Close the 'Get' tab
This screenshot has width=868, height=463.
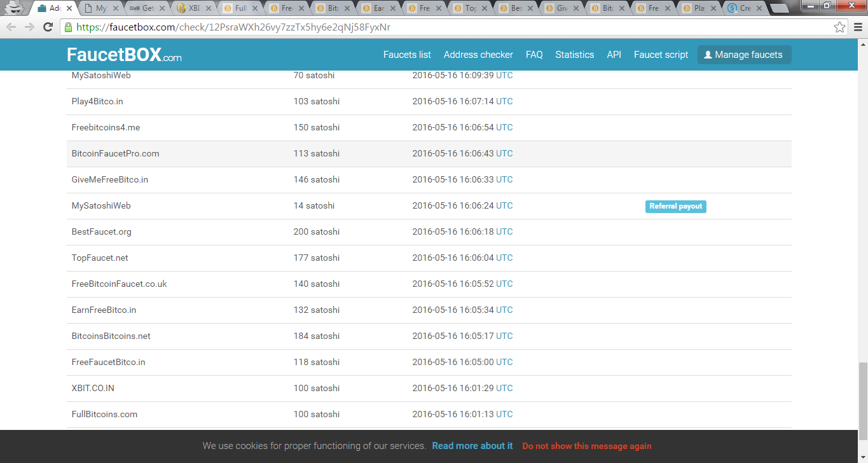[162, 8]
